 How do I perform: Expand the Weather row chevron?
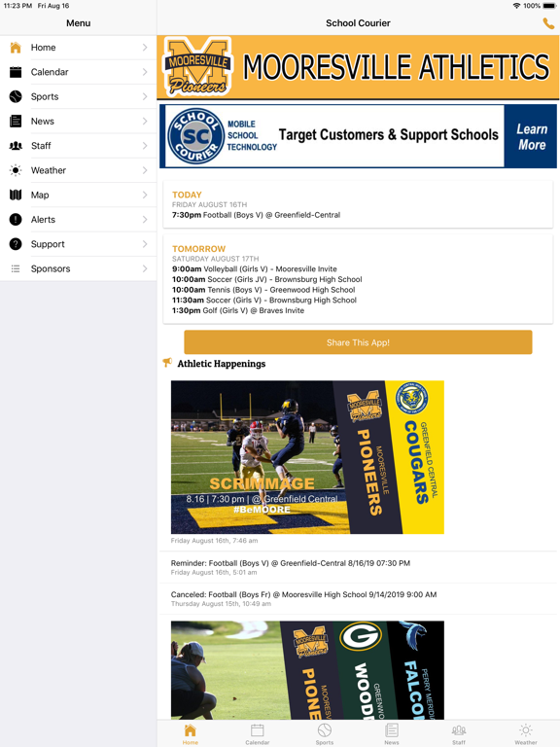click(x=145, y=170)
